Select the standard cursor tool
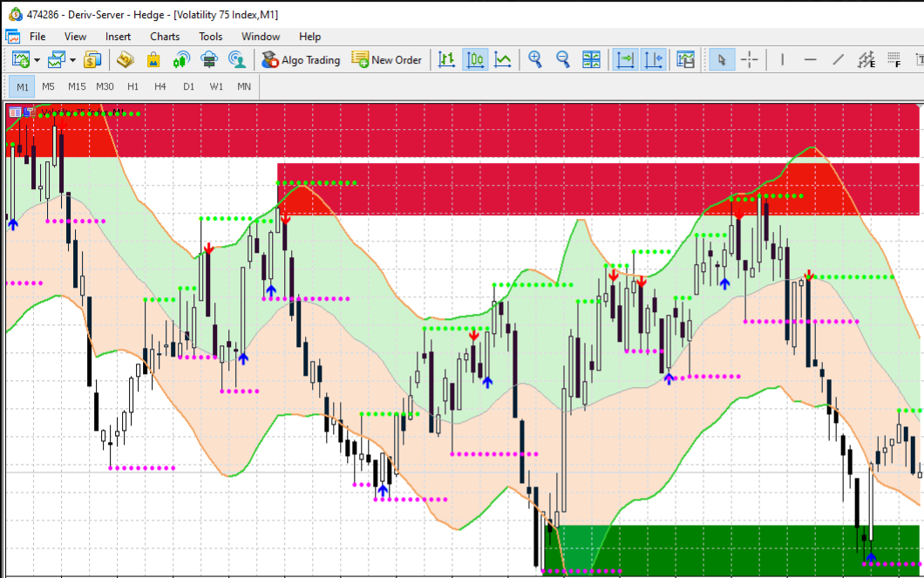This screenshot has height=578, width=924. 721,59
